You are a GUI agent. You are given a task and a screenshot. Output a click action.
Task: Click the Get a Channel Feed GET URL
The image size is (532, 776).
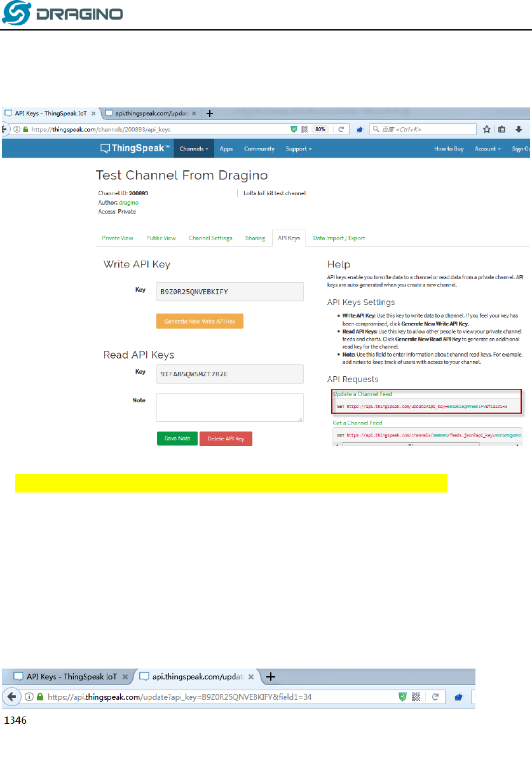(x=430, y=435)
